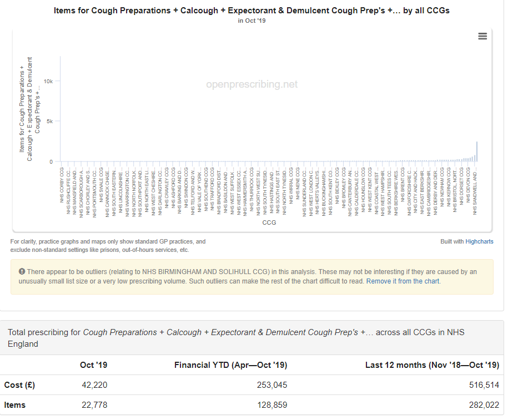Click the chart title about Cough Preparations
The height and width of the screenshot is (420, 508).
click(252, 11)
